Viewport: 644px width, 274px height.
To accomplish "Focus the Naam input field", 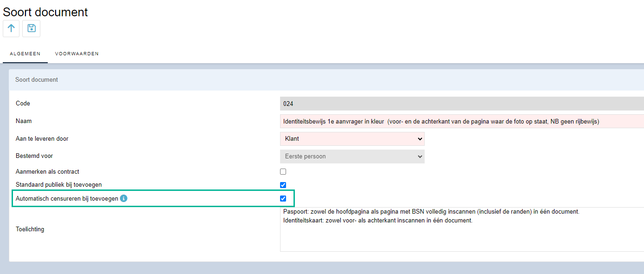I will (x=462, y=121).
